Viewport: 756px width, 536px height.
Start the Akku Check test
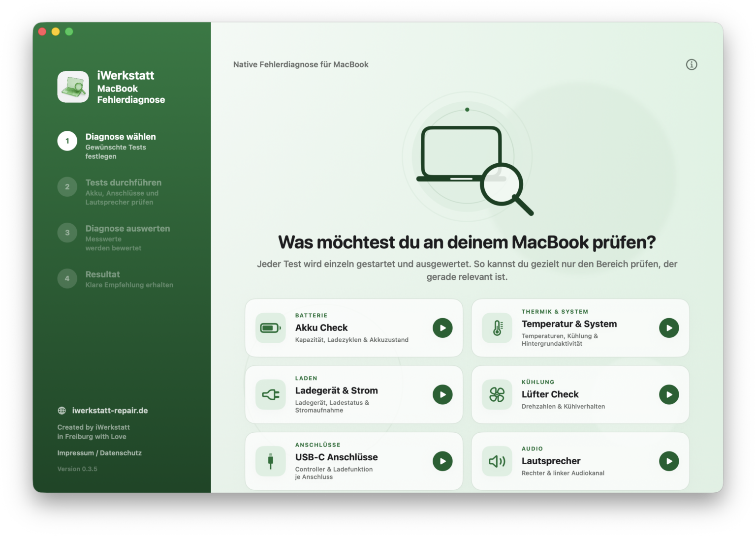pyautogui.click(x=442, y=328)
